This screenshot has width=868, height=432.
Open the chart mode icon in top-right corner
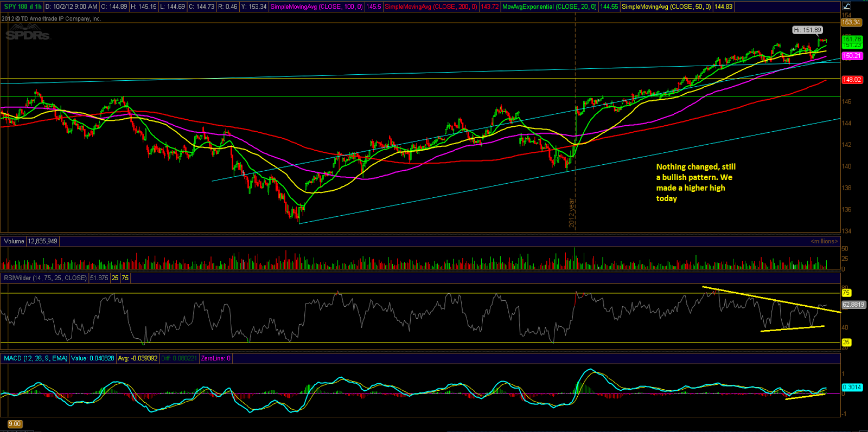847,6
